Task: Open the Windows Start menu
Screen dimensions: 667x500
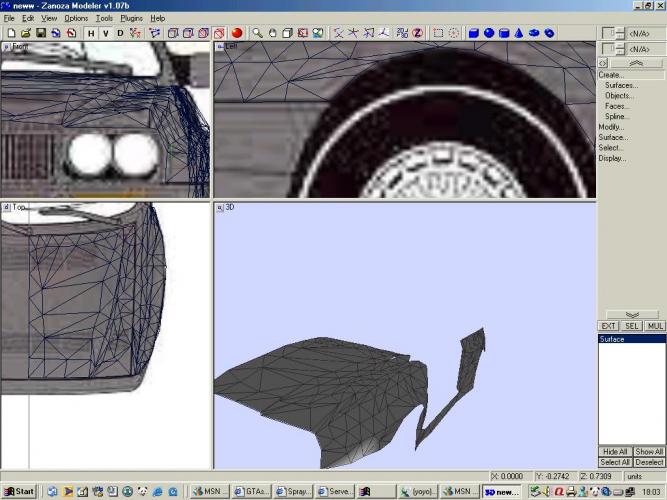Action: point(19,492)
